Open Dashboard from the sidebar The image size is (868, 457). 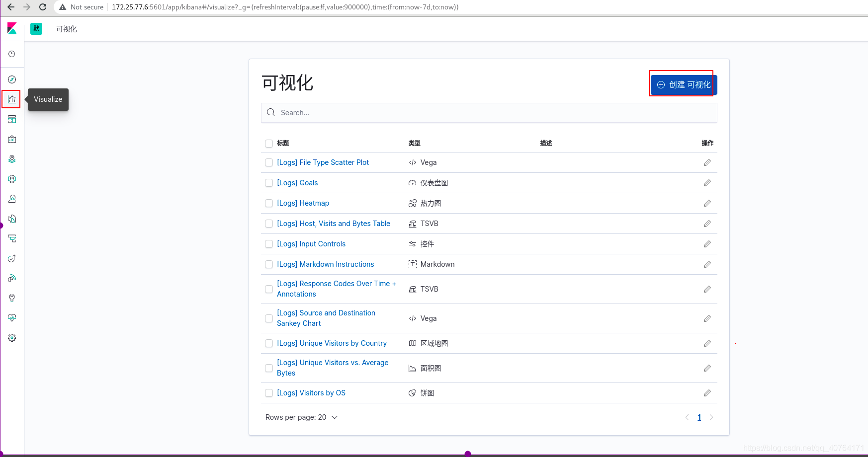[12, 119]
